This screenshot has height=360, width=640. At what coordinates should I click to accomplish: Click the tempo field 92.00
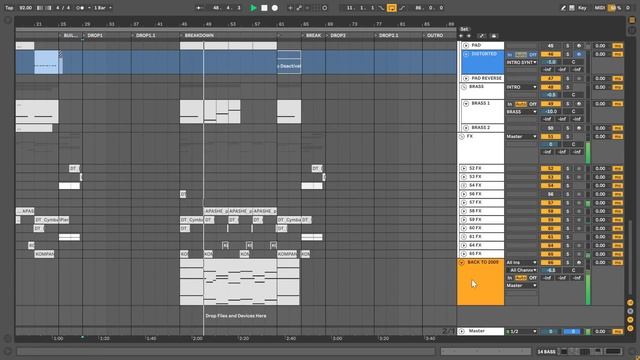[25, 8]
